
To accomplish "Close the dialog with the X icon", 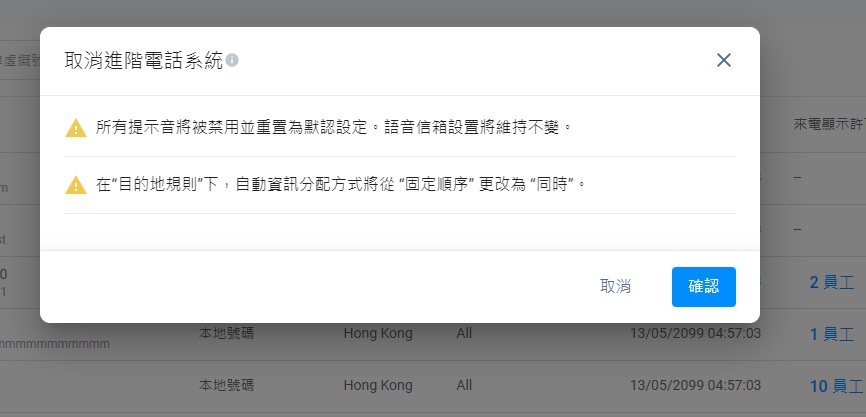I will click(724, 60).
